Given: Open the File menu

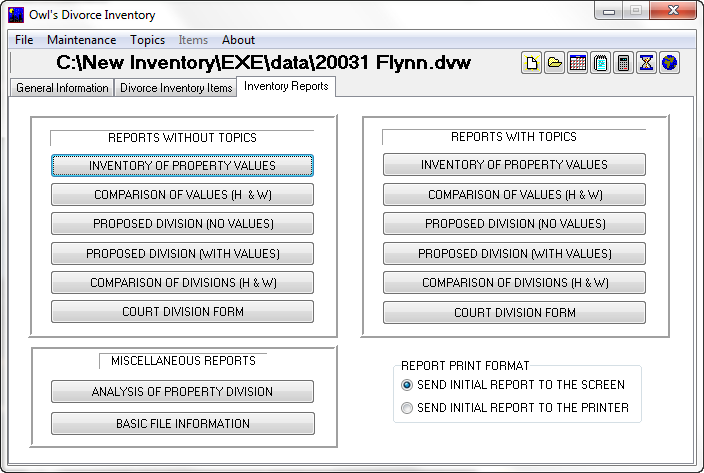Looking at the screenshot, I should (24, 40).
